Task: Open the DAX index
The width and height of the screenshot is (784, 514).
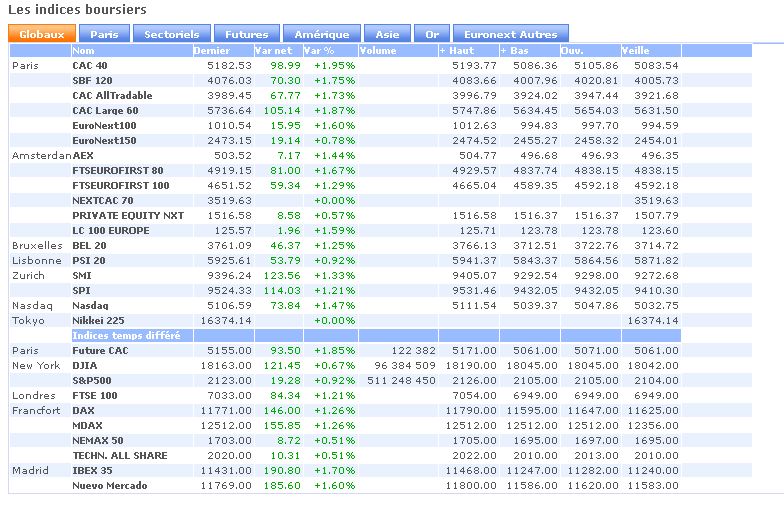Action: point(83,410)
